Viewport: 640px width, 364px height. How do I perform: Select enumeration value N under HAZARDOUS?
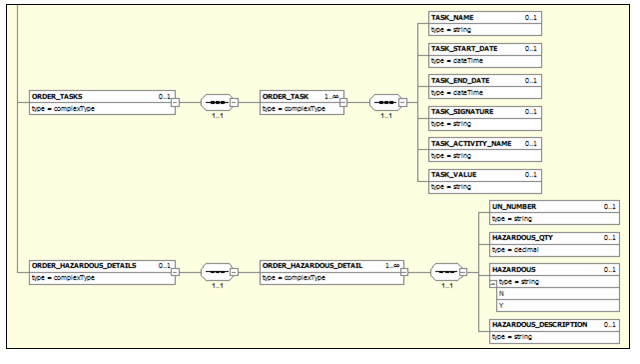558,294
